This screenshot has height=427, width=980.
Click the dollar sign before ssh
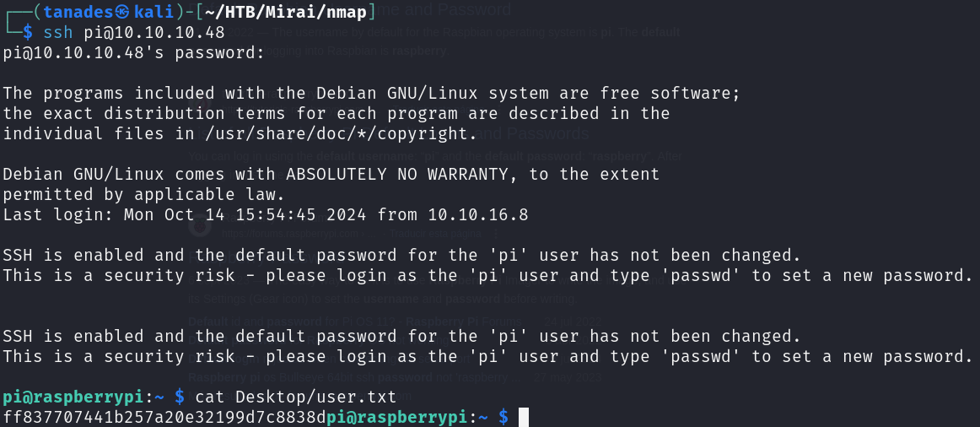click(x=28, y=33)
